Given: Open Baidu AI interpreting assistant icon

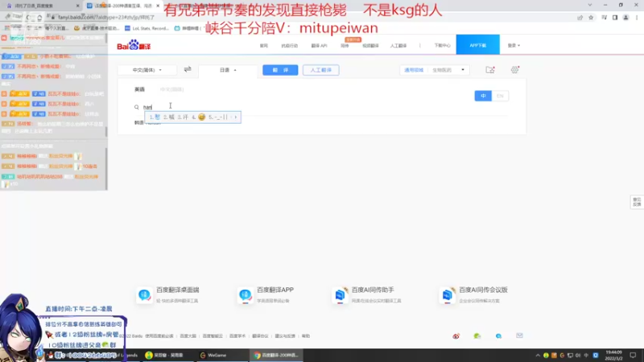Looking at the screenshot, I should point(340,294).
